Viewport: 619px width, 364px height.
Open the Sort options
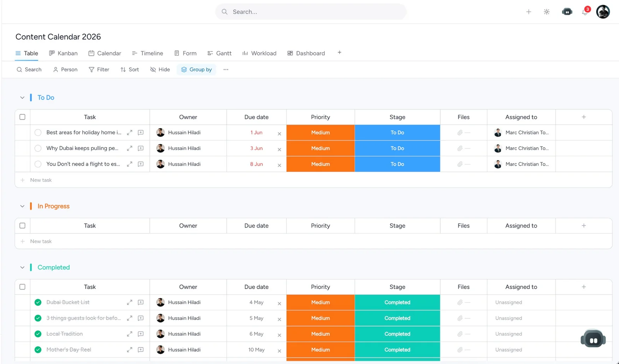click(130, 70)
